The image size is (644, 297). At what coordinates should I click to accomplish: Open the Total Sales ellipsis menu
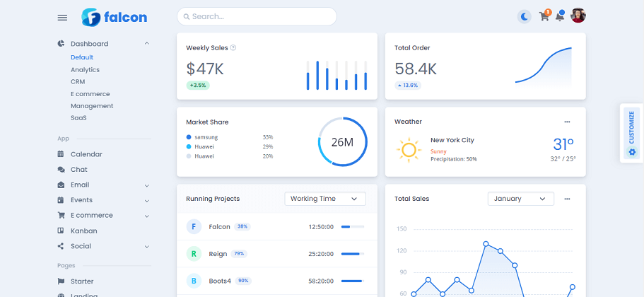click(567, 199)
